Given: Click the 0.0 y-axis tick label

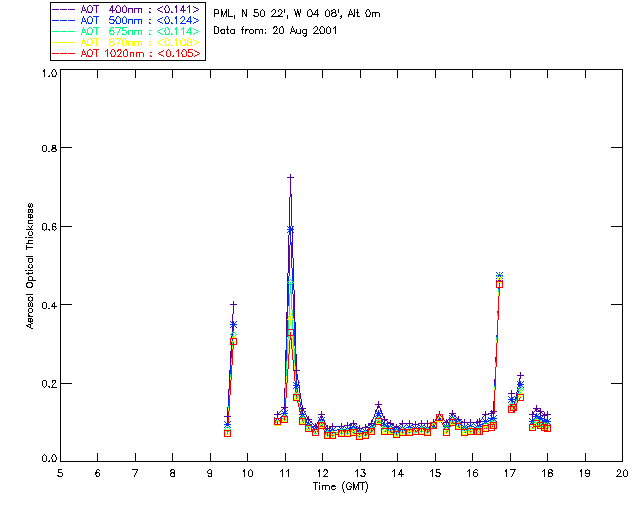Looking at the screenshot, I should pyautogui.click(x=49, y=459).
